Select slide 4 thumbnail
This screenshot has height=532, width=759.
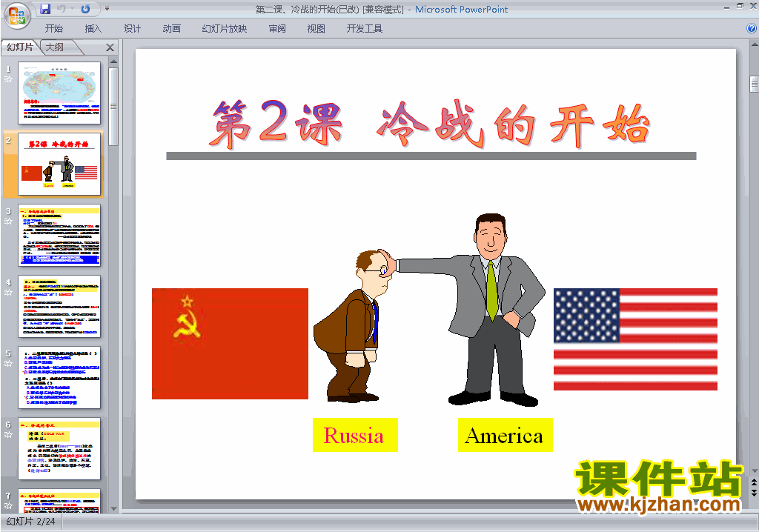(x=59, y=307)
